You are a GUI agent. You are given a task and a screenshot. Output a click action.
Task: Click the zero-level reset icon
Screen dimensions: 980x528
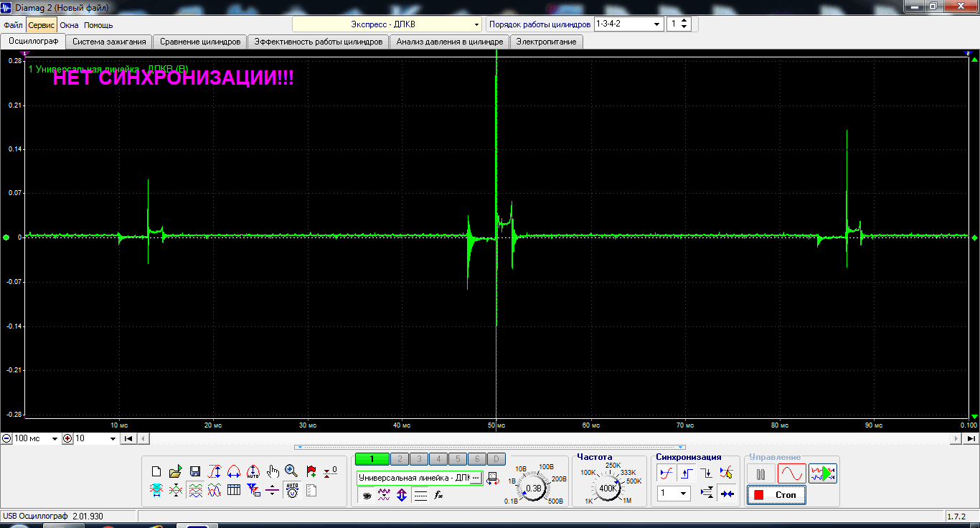pyautogui.click(x=330, y=471)
